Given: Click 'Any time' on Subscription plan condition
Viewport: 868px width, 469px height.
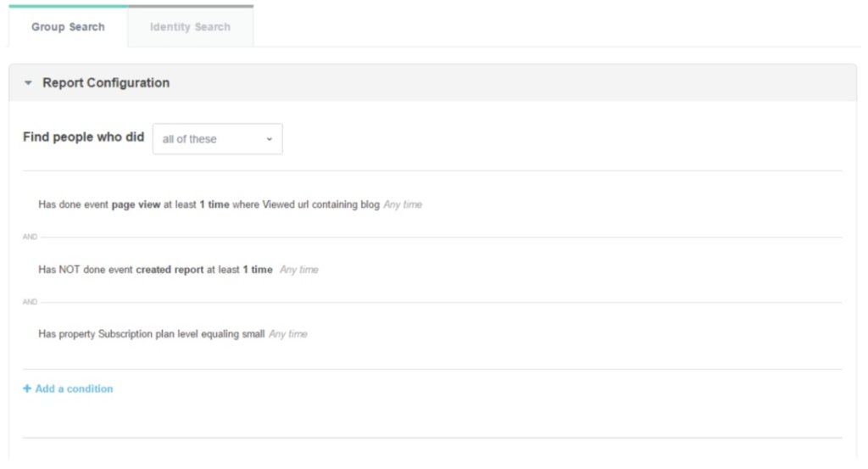Looking at the screenshot, I should (x=288, y=334).
